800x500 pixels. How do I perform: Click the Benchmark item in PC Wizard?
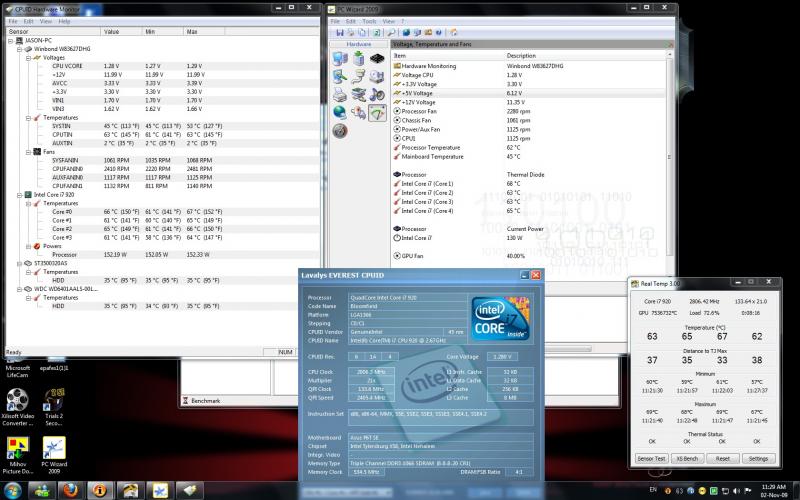coord(201,401)
